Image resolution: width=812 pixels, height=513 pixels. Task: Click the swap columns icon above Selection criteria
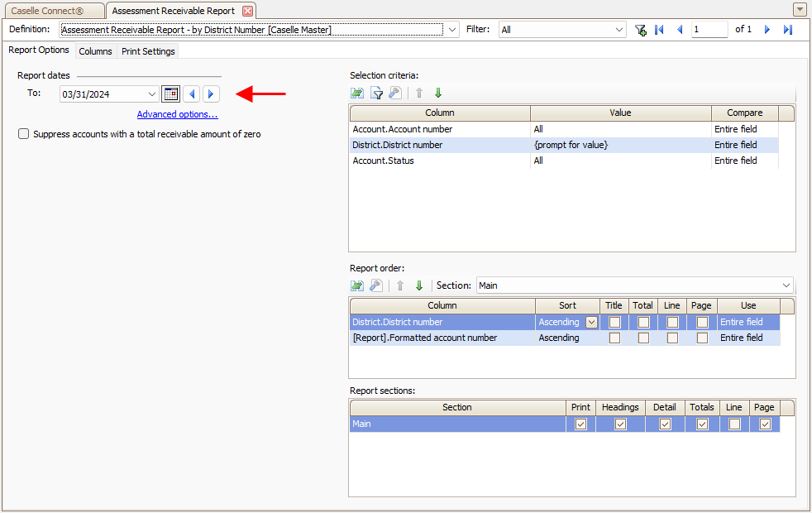[x=356, y=93]
